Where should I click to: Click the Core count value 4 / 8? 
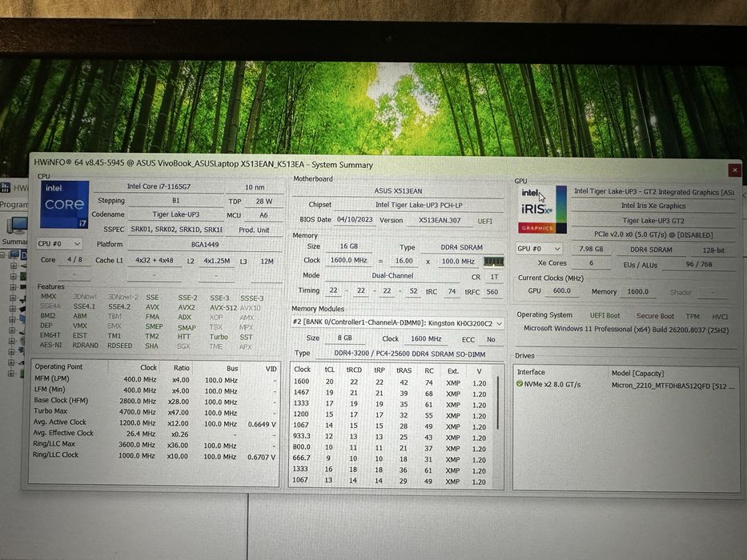(74, 260)
